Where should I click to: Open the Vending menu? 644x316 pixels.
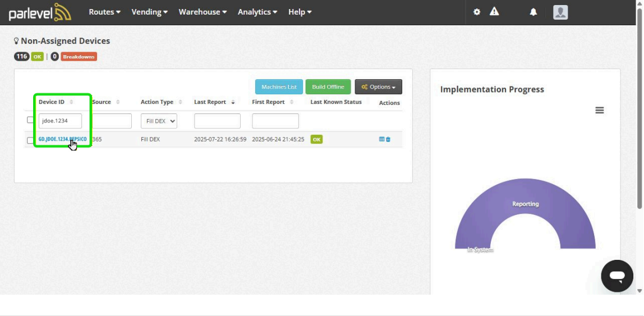pyautogui.click(x=149, y=12)
